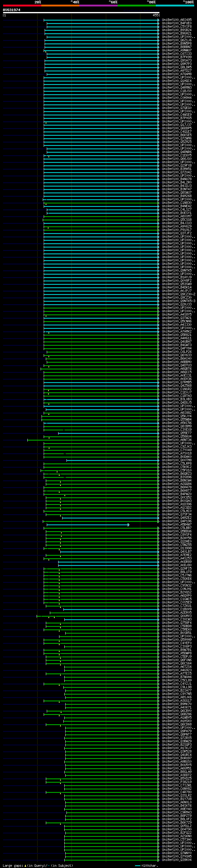Select hit UniRef100_Q9PA79
Screen dimensions: 197x868
click(177, 731)
